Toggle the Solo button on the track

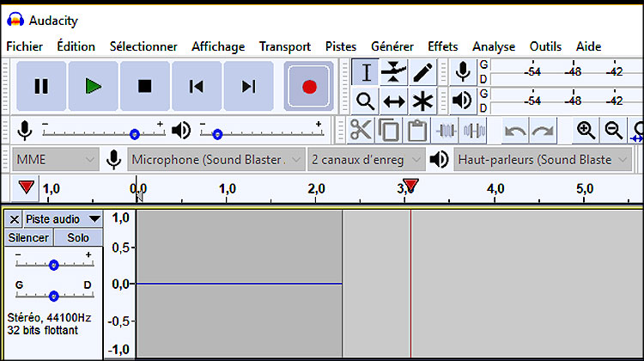(78, 237)
